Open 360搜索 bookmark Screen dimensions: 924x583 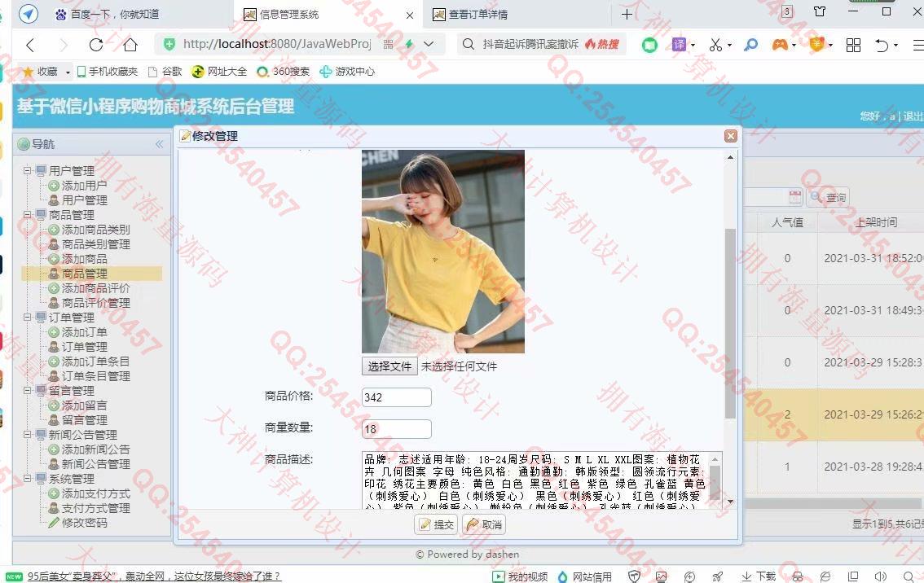coord(284,72)
